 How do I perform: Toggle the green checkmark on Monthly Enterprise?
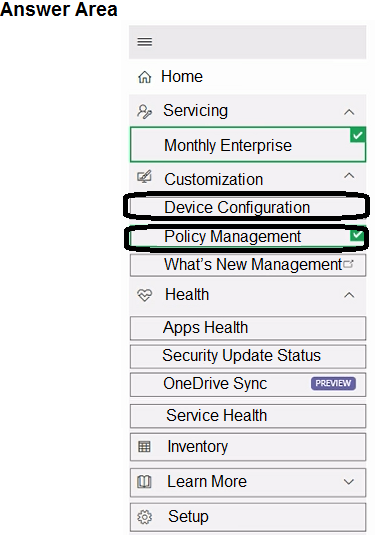(358, 135)
